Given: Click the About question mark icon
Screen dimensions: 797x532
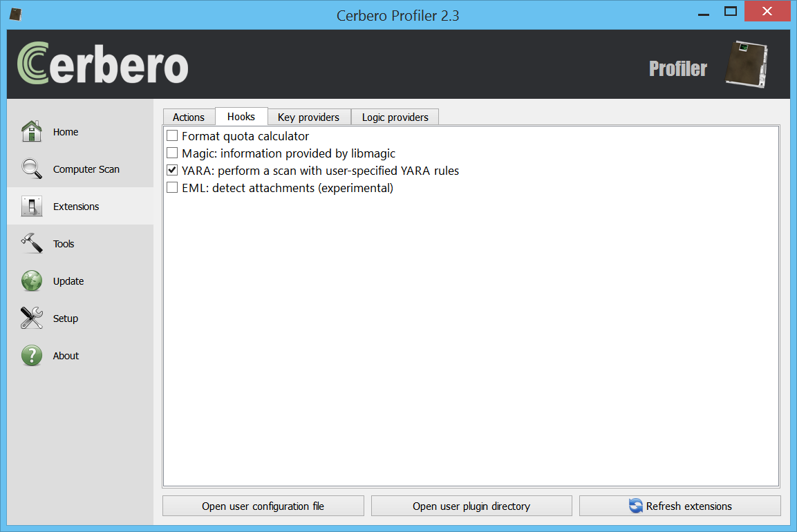Looking at the screenshot, I should pos(32,356).
